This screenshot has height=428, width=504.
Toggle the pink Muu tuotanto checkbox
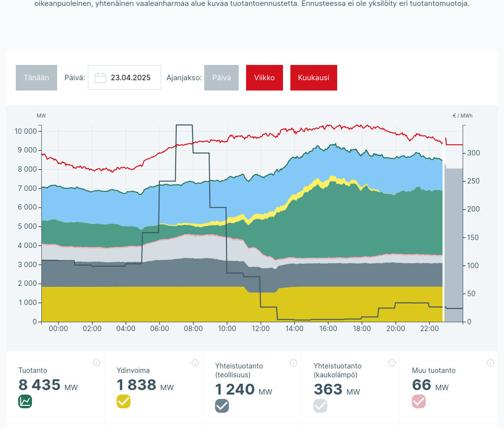pyautogui.click(x=419, y=401)
